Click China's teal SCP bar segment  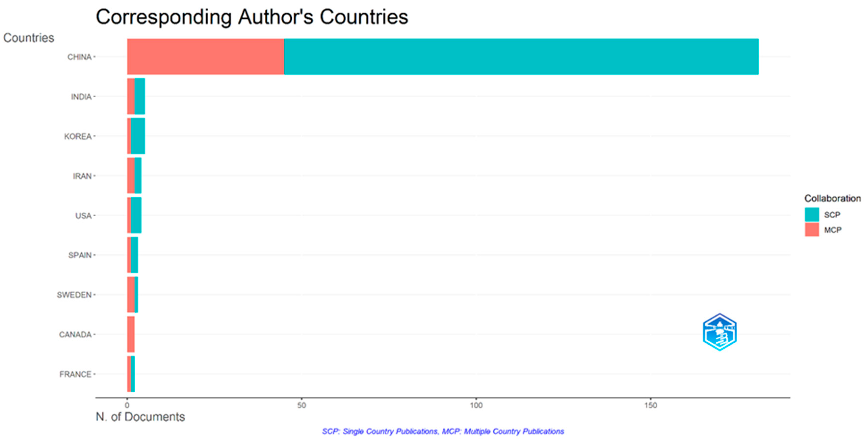coord(521,57)
